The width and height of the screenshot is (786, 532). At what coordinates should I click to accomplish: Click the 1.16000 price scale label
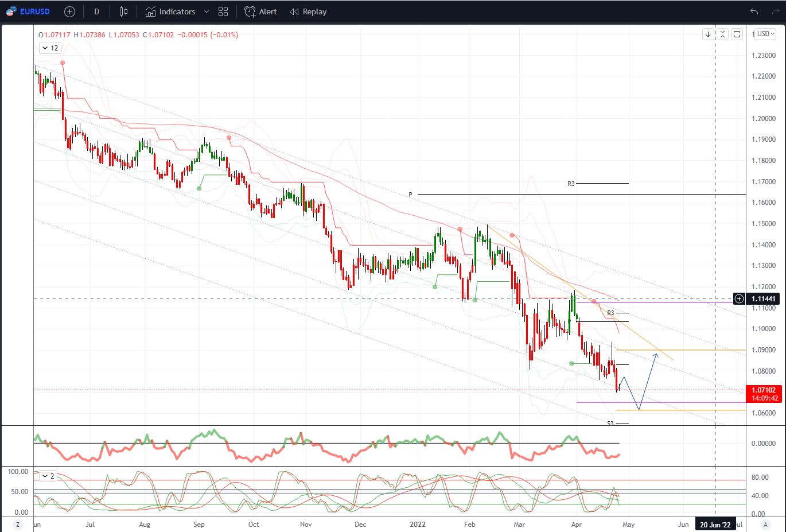pyautogui.click(x=764, y=203)
